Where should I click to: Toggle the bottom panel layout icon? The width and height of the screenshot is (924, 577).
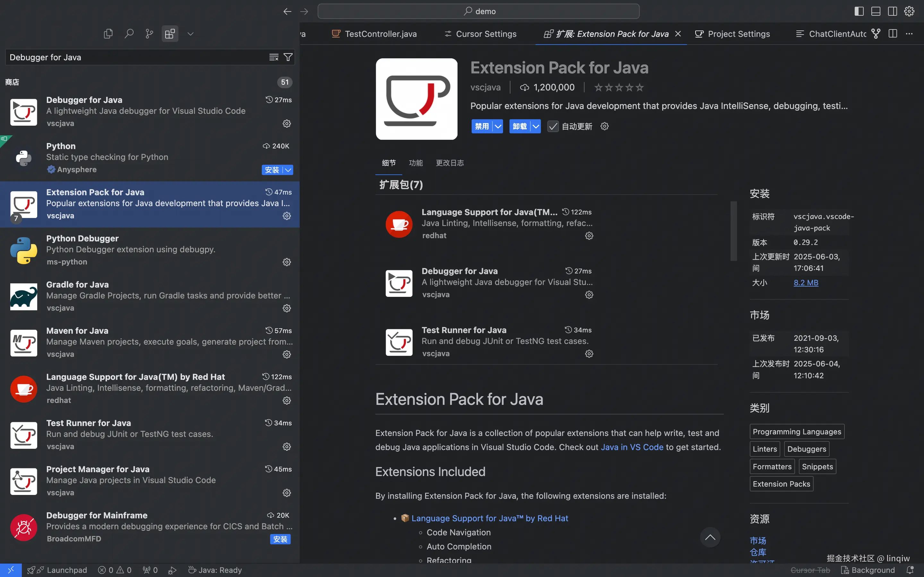tap(876, 11)
